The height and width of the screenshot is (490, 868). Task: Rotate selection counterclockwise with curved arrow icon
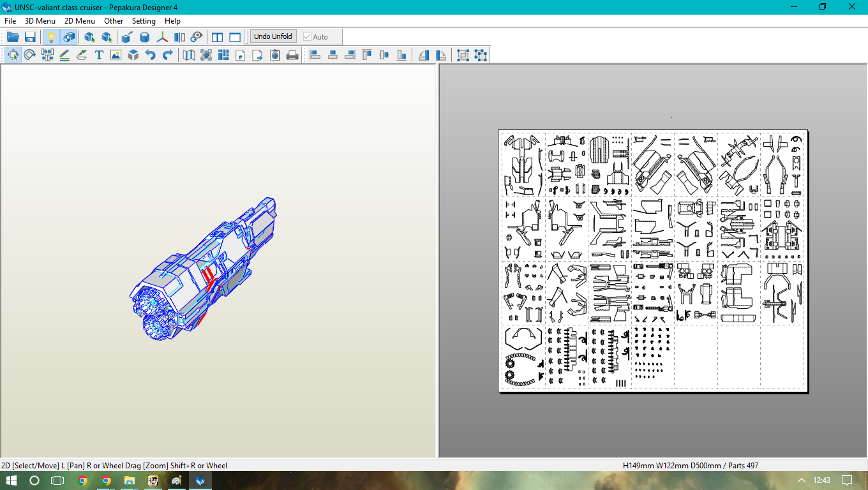tap(424, 55)
